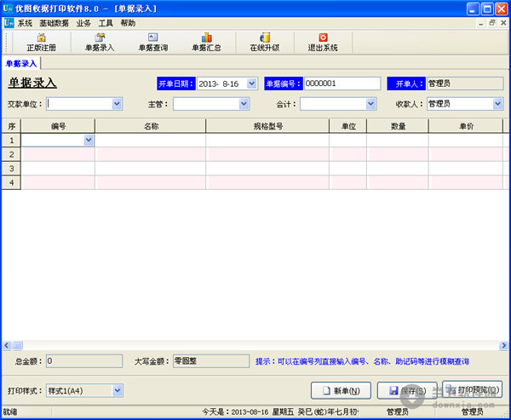The image size is (511, 420).
Task: Open 单据汇总 chart icon
Action: pyautogui.click(x=206, y=42)
